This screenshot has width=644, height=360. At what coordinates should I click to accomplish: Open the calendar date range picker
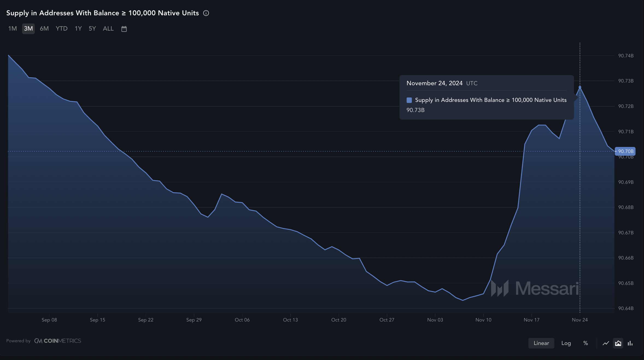tap(124, 29)
